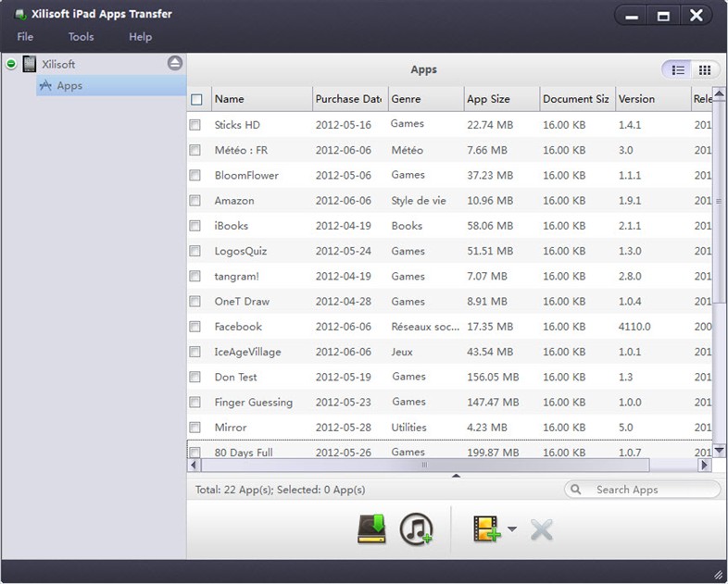728x584 pixels.
Task: Open the File menu
Action: [x=25, y=37]
